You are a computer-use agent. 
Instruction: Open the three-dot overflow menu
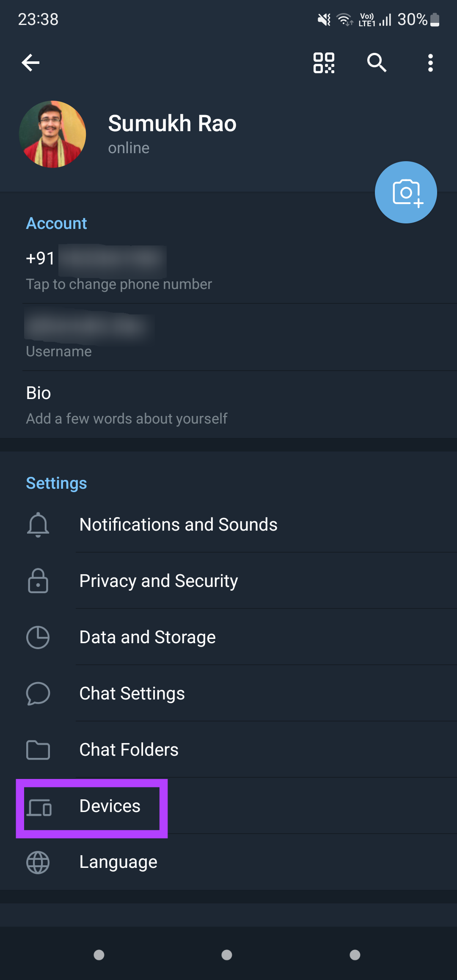(430, 63)
